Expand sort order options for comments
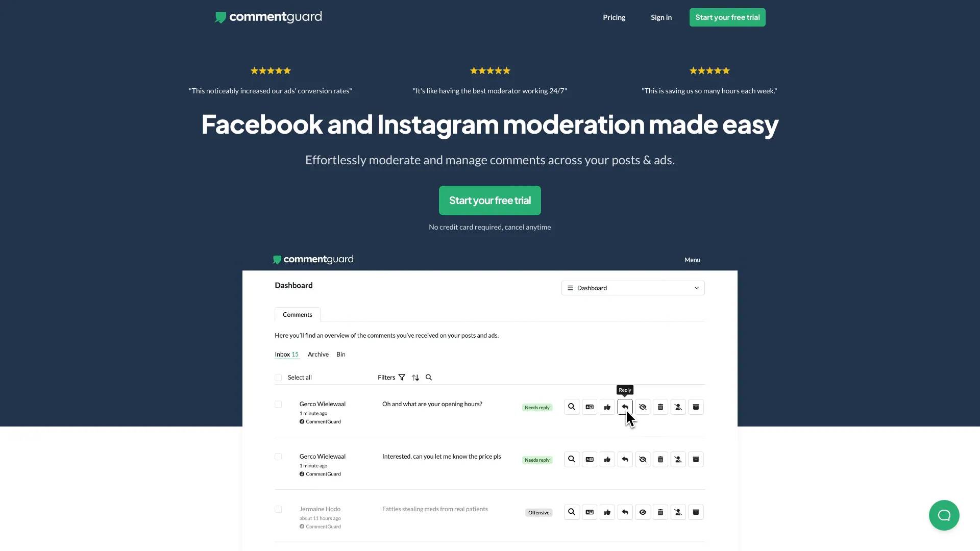 pos(415,378)
